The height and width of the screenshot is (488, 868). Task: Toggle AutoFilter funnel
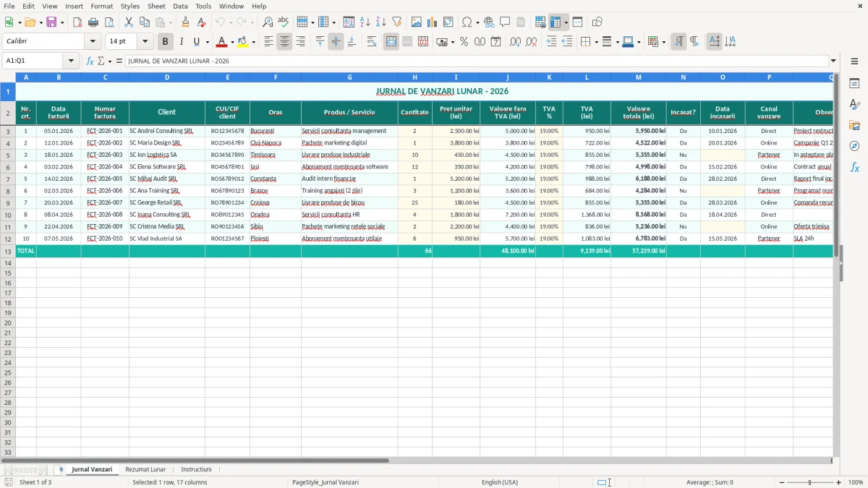click(396, 22)
